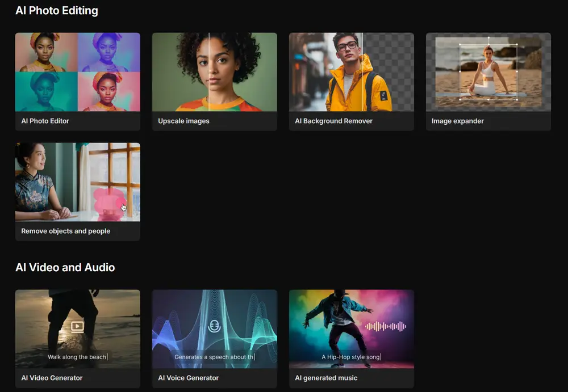Click the video play icon on AI Video Generator
Image resolution: width=568 pixels, height=392 pixels.
tap(77, 326)
